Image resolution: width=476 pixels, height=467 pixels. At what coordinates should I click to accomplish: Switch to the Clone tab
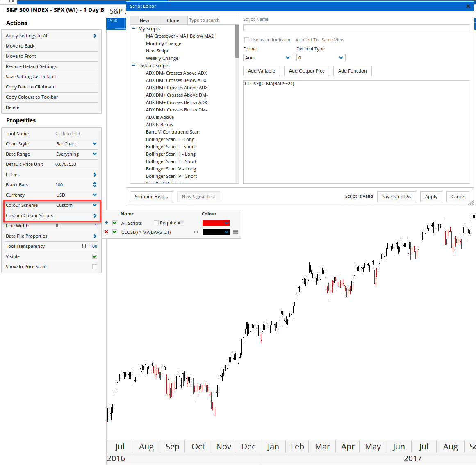173,20
